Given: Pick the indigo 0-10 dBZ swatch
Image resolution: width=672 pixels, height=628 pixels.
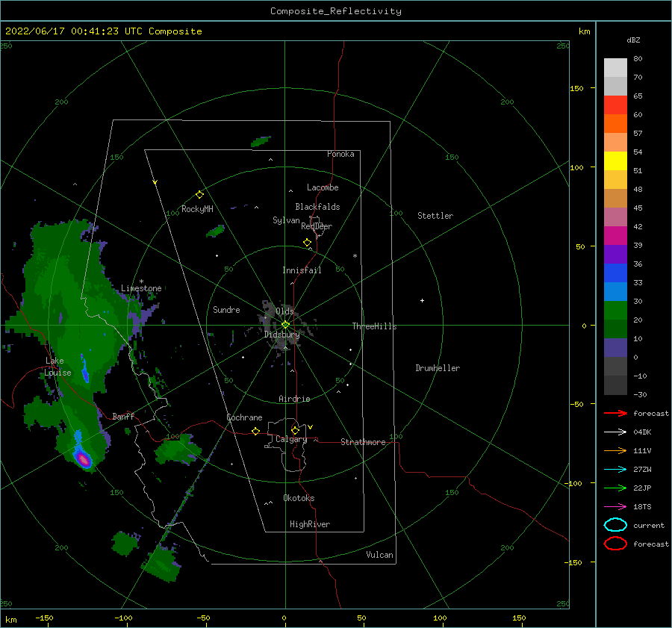Looking at the screenshot, I should tap(615, 348).
